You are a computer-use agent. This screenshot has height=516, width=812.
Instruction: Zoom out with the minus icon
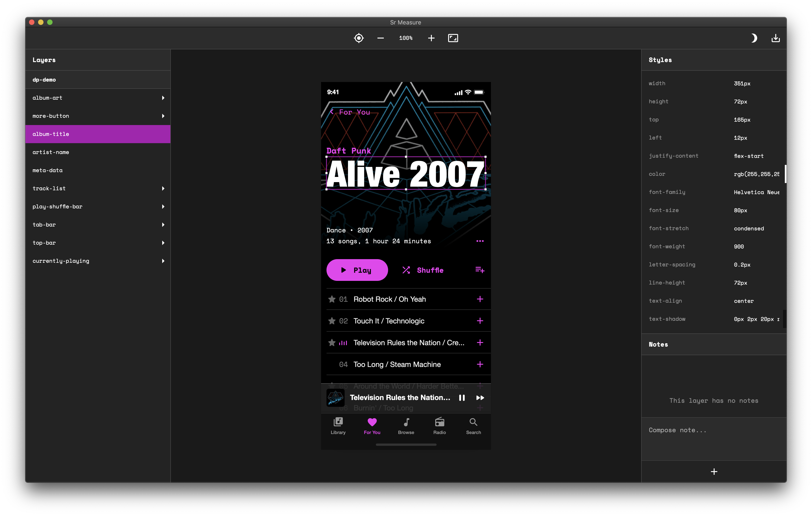click(380, 38)
